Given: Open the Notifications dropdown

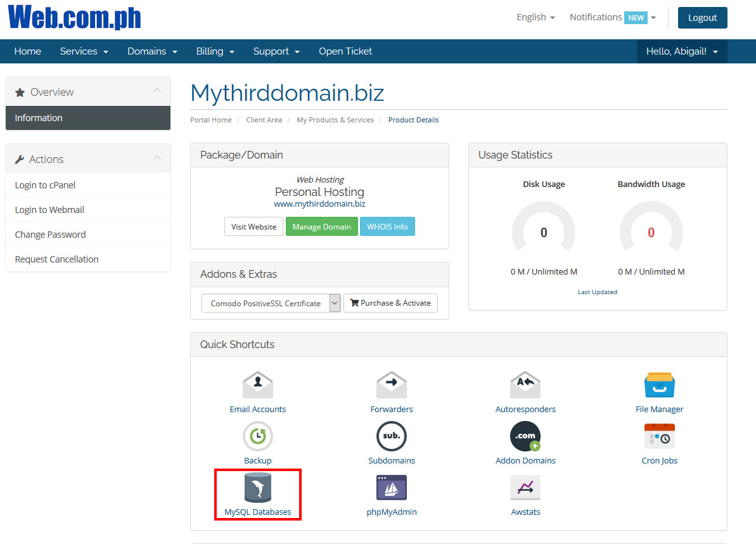Looking at the screenshot, I should point(613,17).
